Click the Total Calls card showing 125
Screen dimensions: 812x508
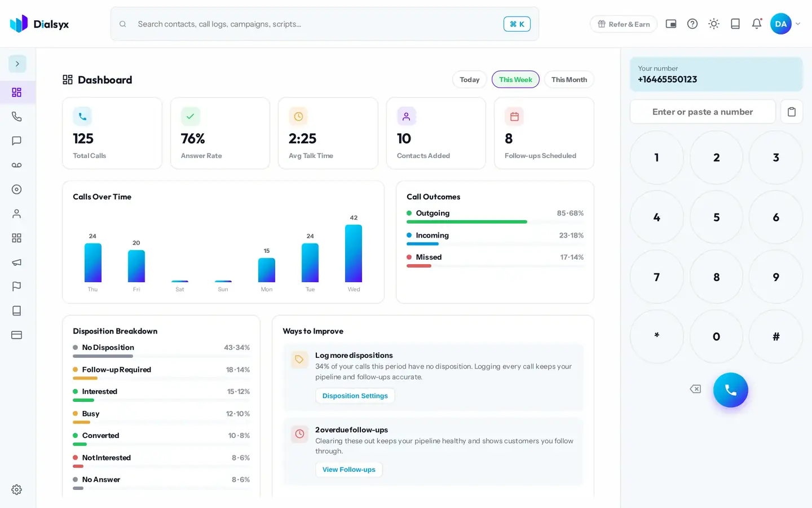pyautogui.click(x=112, y=133)
